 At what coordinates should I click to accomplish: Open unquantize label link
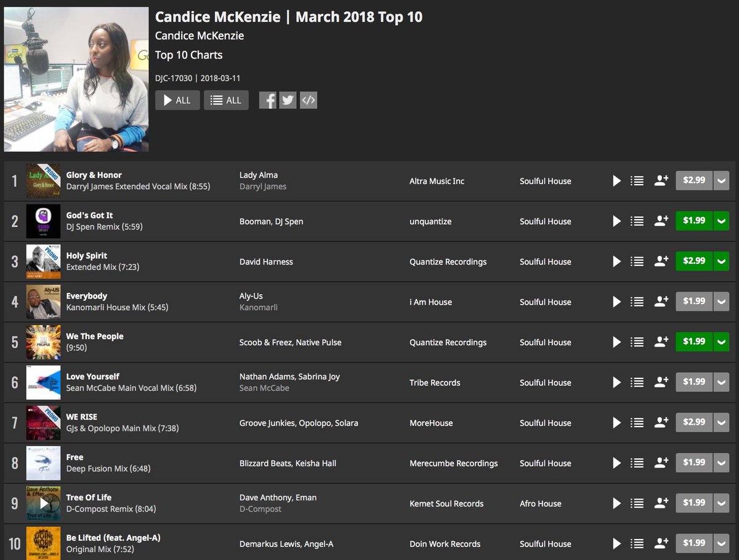pos(430,221)
